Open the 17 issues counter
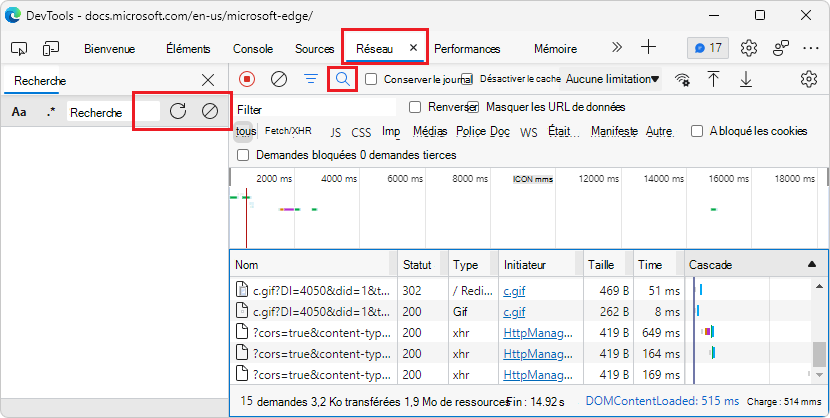The height and width of the screenshot is (418, 830). click(x=708, y=48)
